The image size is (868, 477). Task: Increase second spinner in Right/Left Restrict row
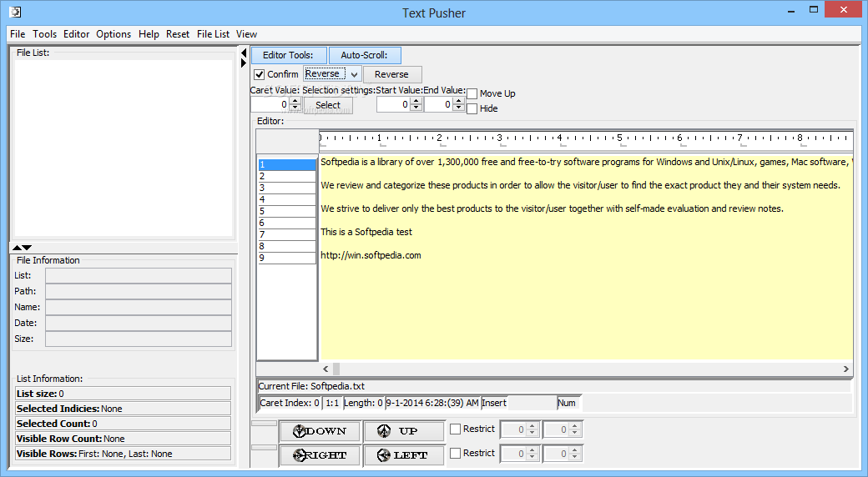[x=574, y=449]
